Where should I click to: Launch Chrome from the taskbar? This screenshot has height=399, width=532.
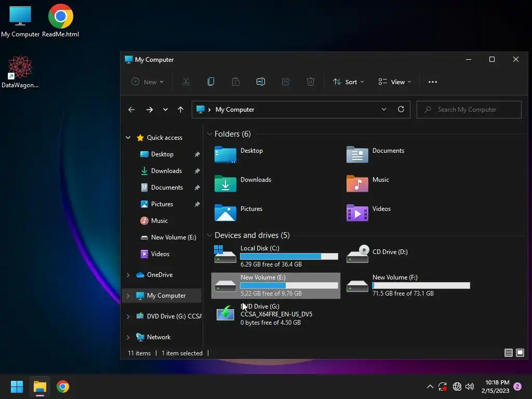63,387
